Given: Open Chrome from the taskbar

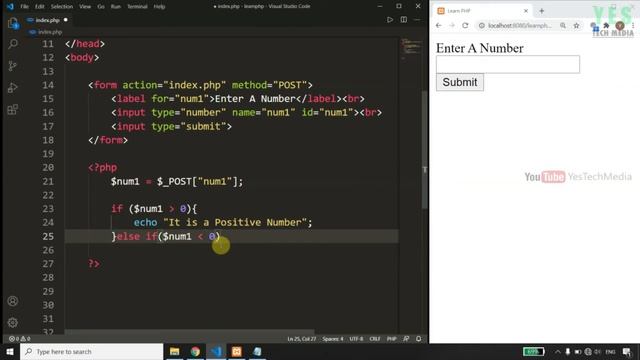Looking at the screenshot, I should pos(195,351).
